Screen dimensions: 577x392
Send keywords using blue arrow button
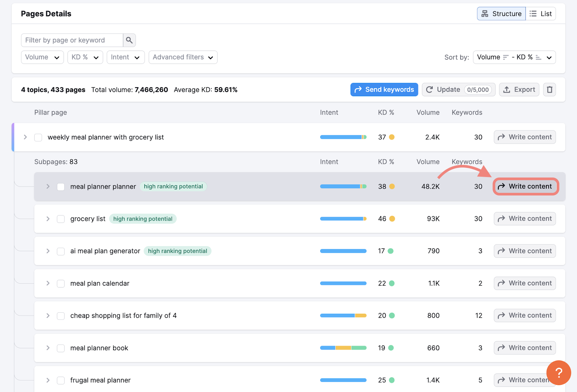[384, 89]
